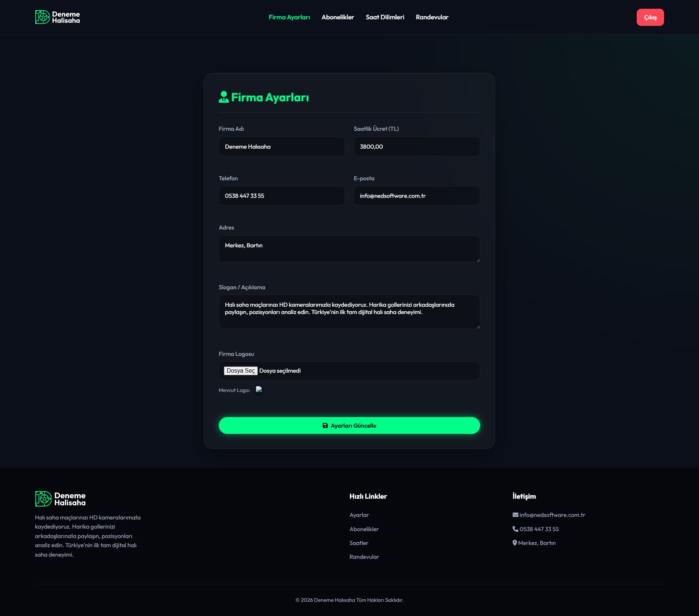Click the Slogan / Açıklama label
Image resolution: width=699 pixels, height=616 pixels.
point(242,287)
